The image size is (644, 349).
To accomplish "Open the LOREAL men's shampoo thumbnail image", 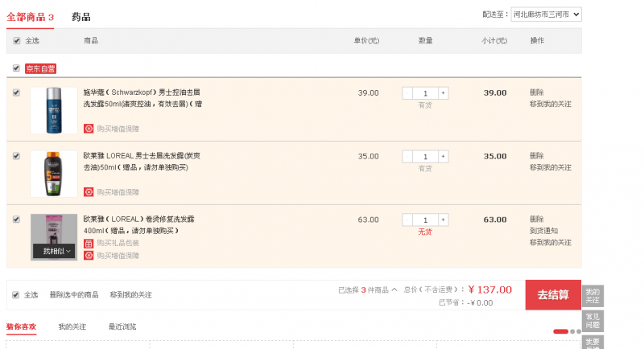I will pos(54,174).
